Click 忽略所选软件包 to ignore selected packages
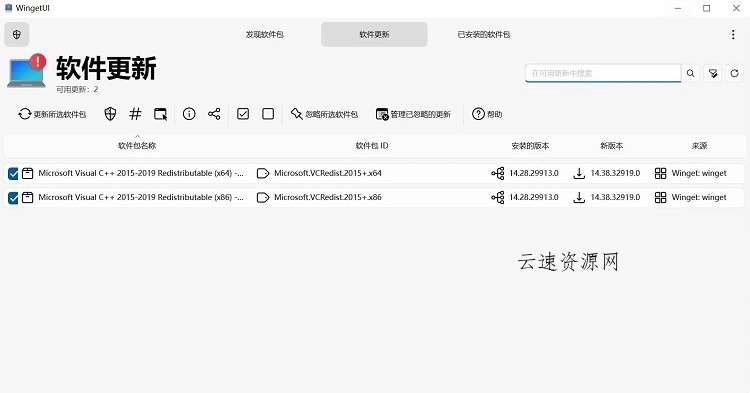750x393 pixels. (x=324, y=114)
